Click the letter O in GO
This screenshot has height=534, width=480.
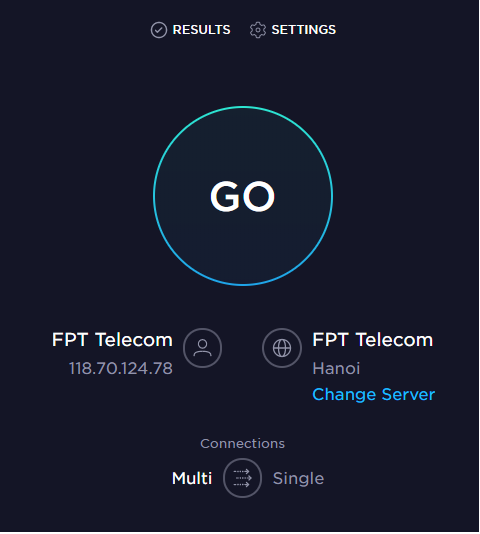click(259, 197)
